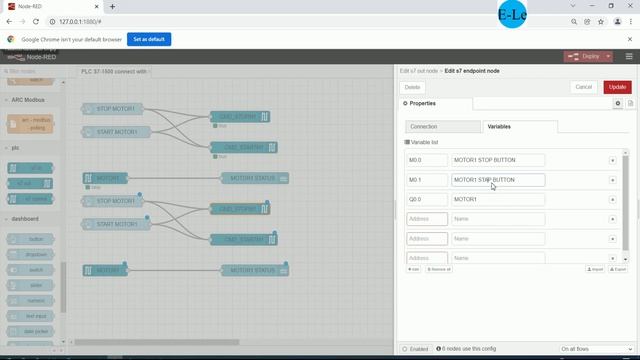This screenshot has height=360, width=640.
Task: Select the dashboard dropdown palette node
Action: click(30, 255)
